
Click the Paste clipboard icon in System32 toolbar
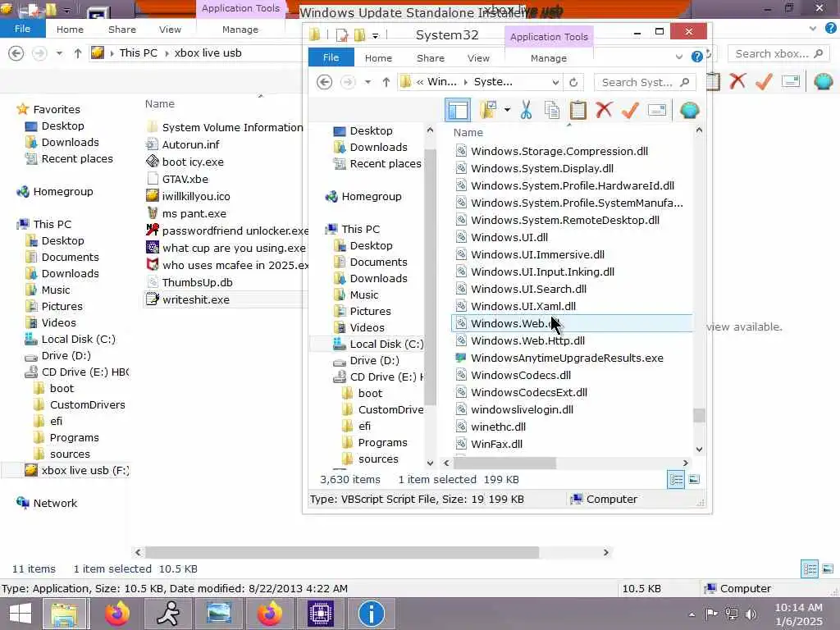(577, 111)
